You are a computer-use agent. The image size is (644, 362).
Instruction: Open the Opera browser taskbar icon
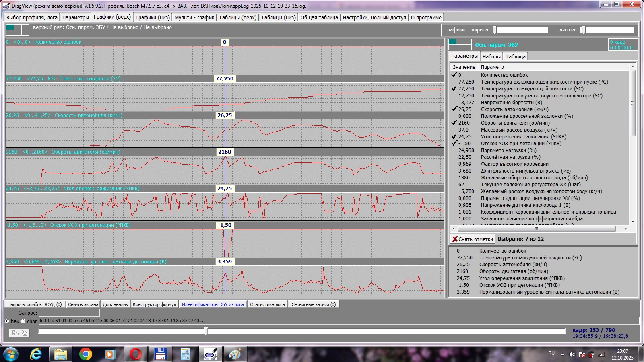136,354
